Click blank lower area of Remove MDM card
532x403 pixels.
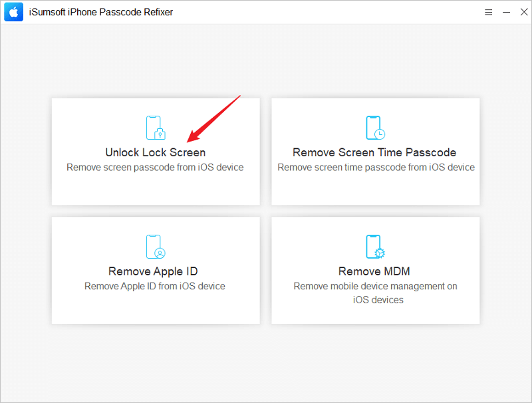(x=375, y=314)
